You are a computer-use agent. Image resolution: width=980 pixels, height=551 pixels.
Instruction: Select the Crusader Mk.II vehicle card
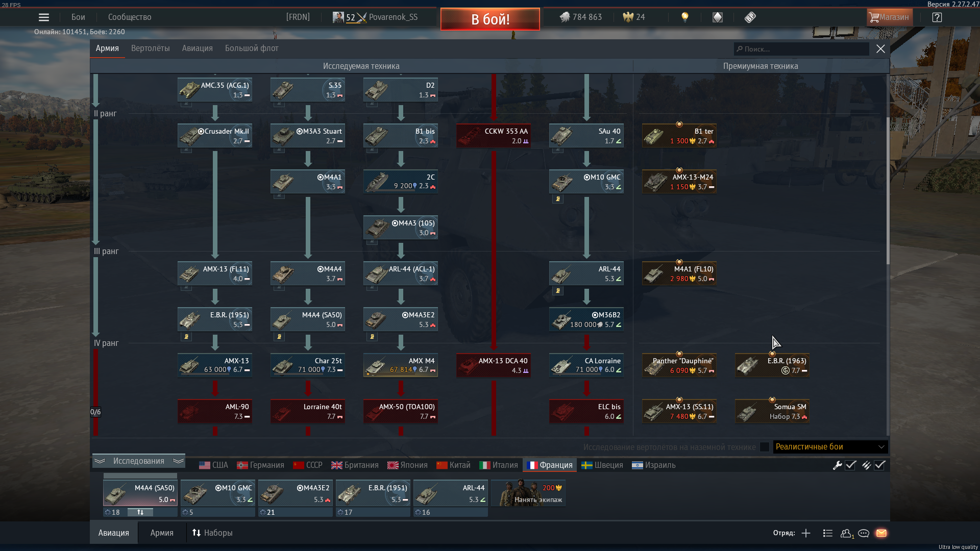click(x=214, y=136)
